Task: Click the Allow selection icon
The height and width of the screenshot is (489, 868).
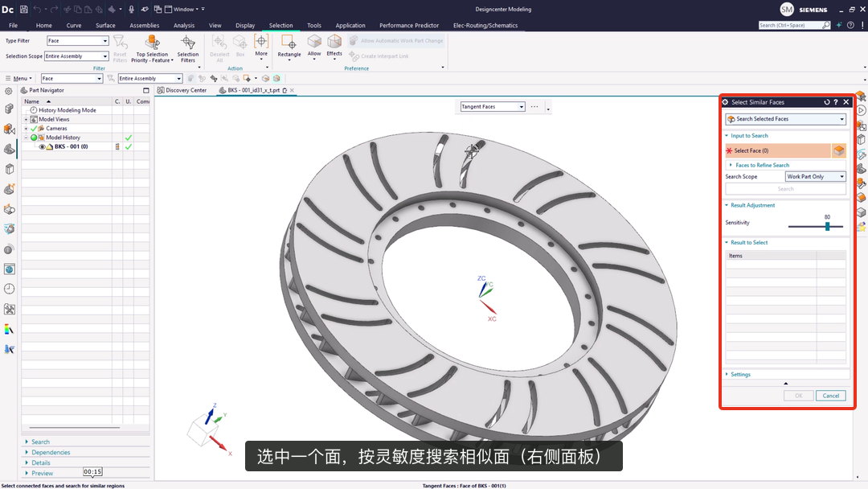Action: coord(314,42)
